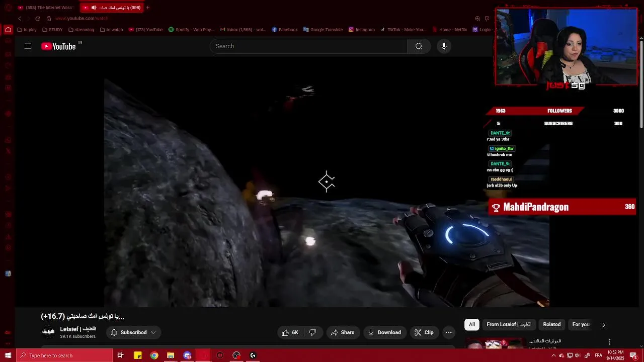The width and height of the screenshot is (644, 362).
Task: Open the (173) YouTube bookmark
Action: pos(146,30)
